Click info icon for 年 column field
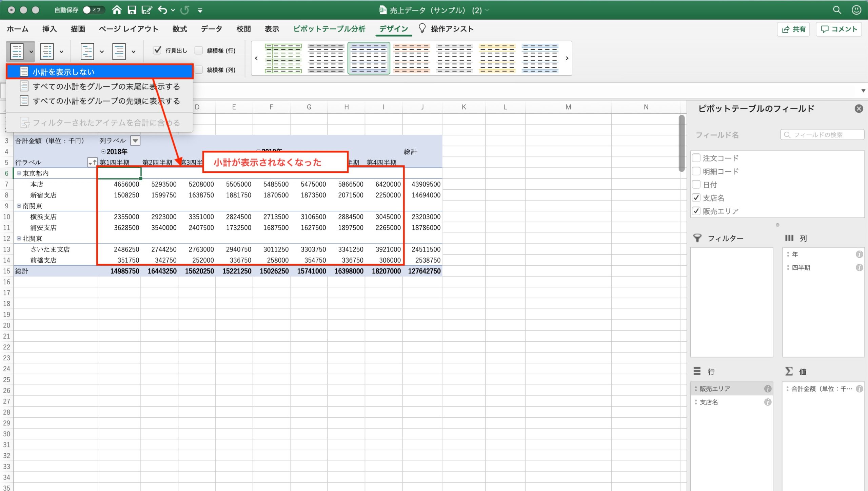Viewport: 868px width, 491px height. click(x=859, y=254)
